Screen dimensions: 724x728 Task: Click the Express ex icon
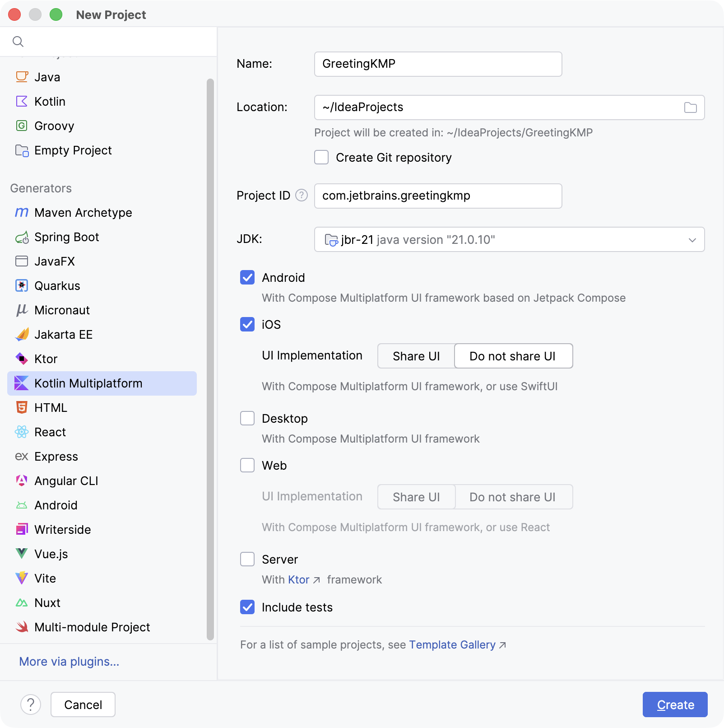coord(22,456)
